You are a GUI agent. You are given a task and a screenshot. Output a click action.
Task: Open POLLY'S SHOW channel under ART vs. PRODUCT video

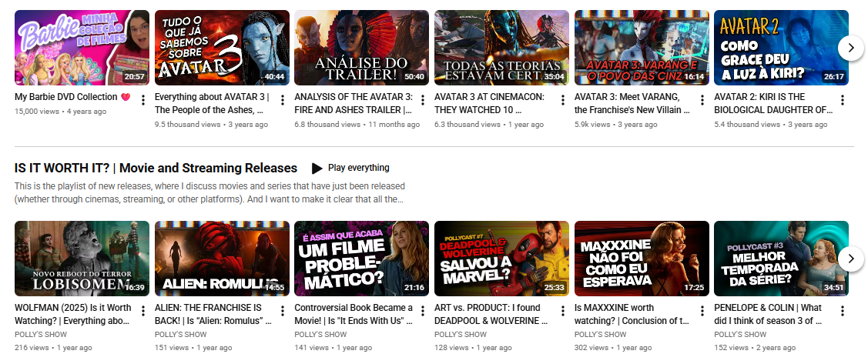[x=461, y=334]
